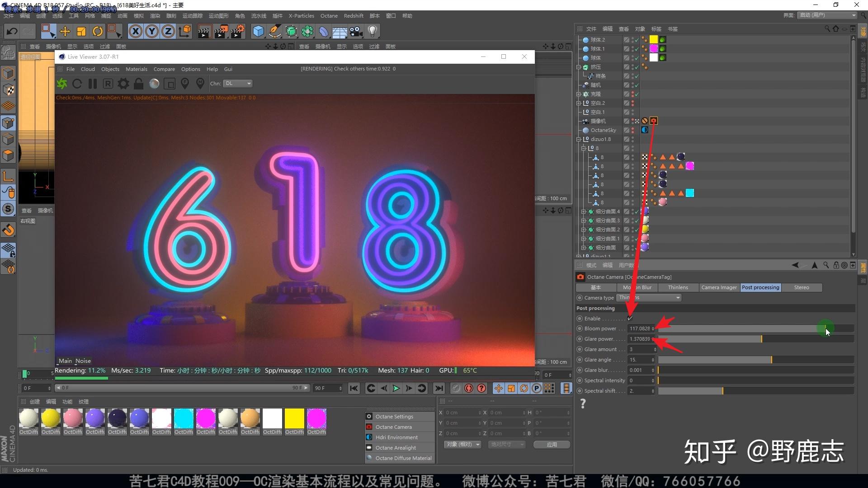Activate the region render icon in Live Viewer
The width and height of the screenshot is (868, 488).
click(x=170, y=84)
